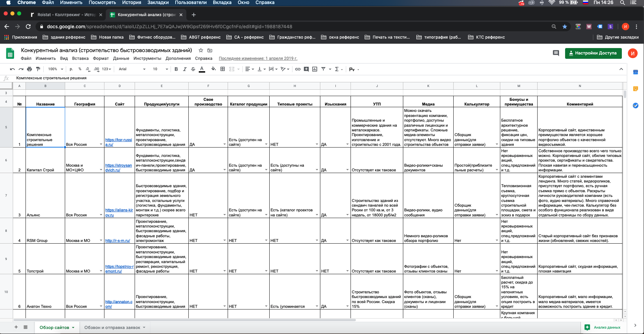Open the cell borders tool

coord(223,69)
